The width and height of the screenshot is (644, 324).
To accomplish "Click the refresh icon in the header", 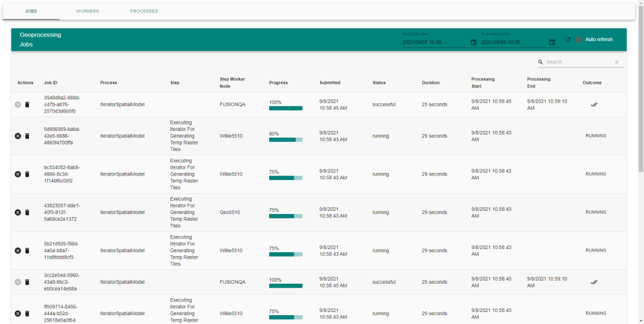I will 568,40.
